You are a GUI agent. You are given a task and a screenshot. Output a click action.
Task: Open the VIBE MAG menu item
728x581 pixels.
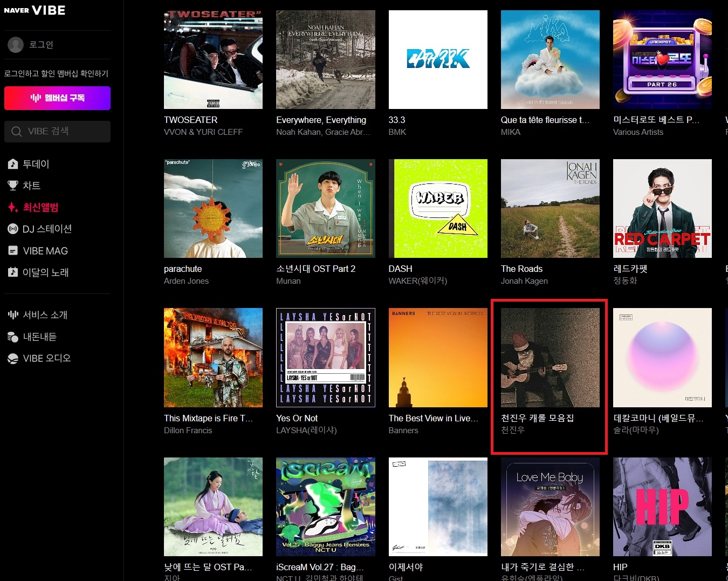point(45,251)
